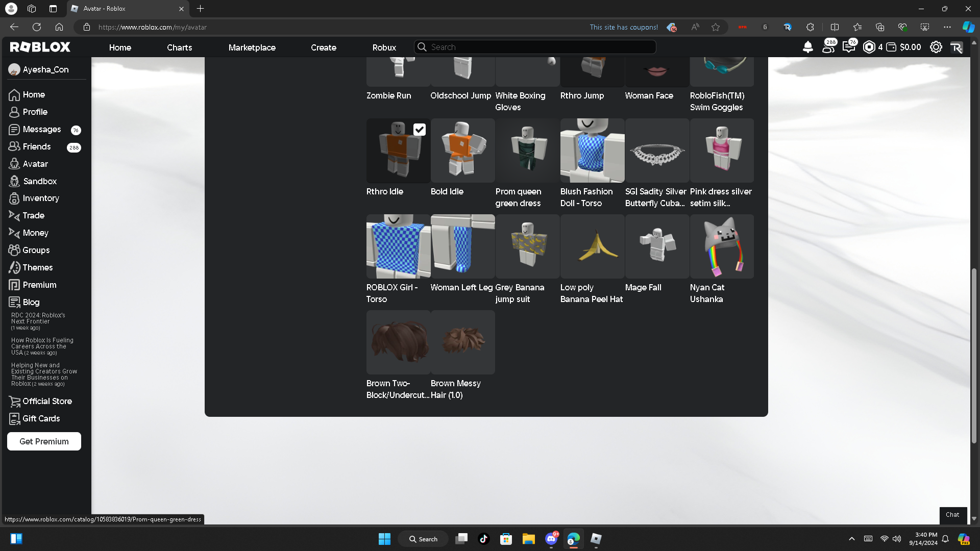The height and width of the screenshot is (551, 980).
Task: Uncheck the equipped Rthro Idle item
Action: pyautogui.click(x=419, y=130)
